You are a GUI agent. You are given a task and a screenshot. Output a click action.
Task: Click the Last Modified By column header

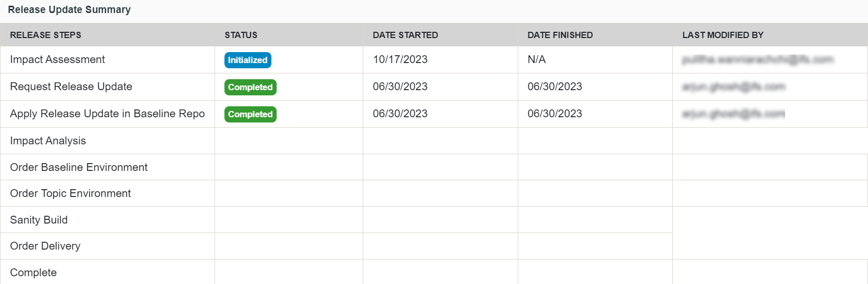pos(723,35)
